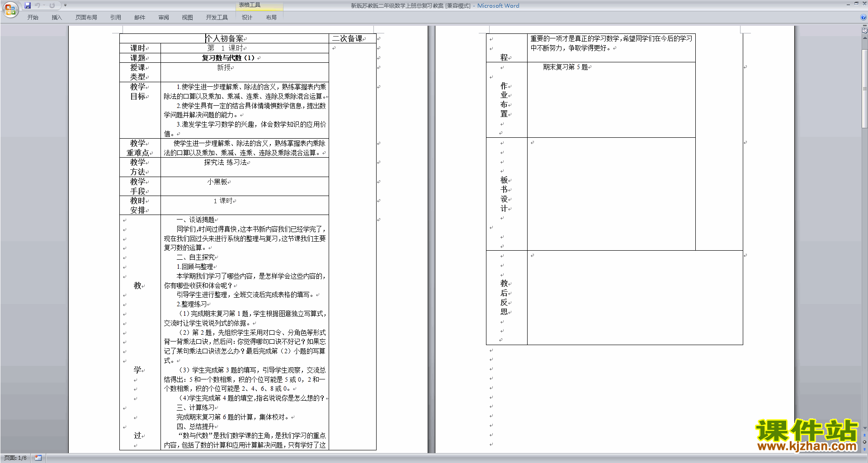Open the 插入 ribbon tab

57,18
